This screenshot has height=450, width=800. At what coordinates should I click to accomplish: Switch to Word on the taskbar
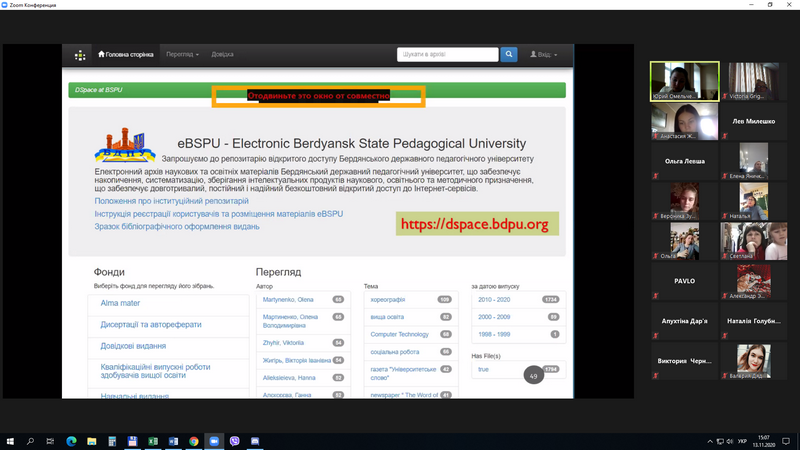(x=173, y=441)
